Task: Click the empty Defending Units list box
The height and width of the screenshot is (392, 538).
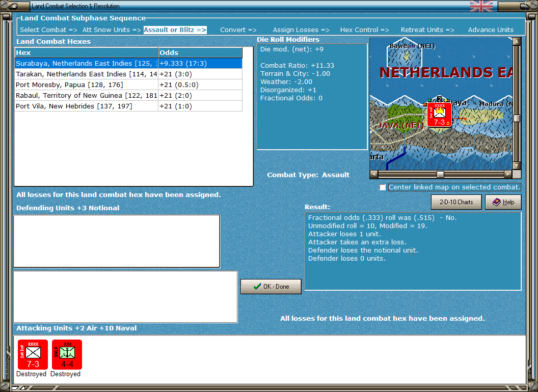Action: pyautogui.click(x=117, y=241)
